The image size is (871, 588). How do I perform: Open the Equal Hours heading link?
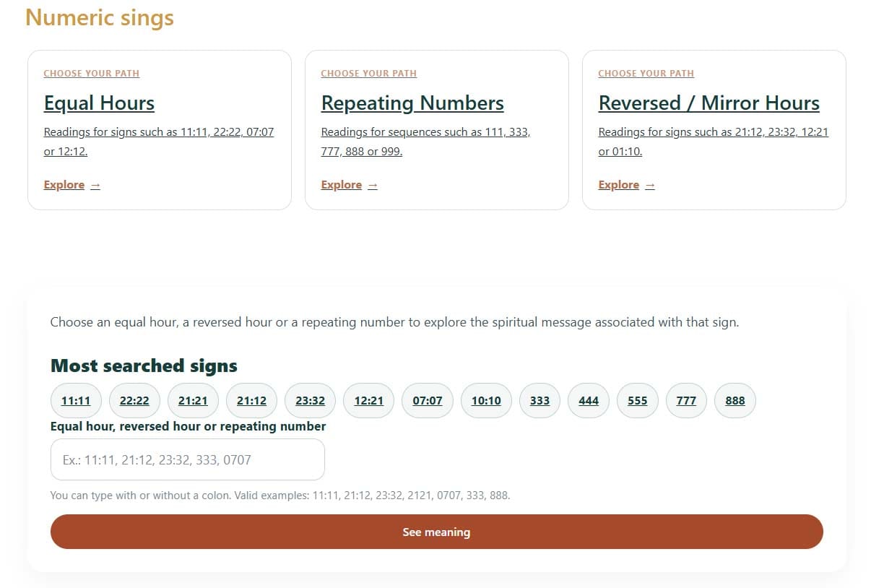(99, 103)
